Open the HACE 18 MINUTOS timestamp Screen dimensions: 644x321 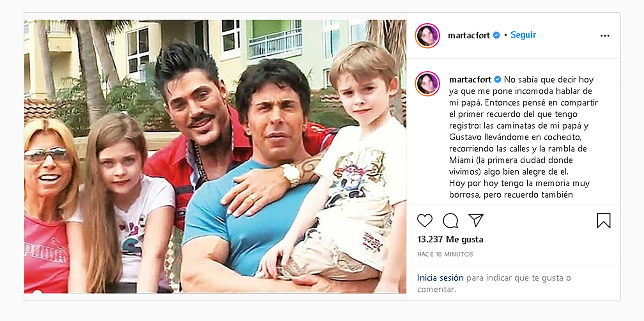tap(445, 254)
